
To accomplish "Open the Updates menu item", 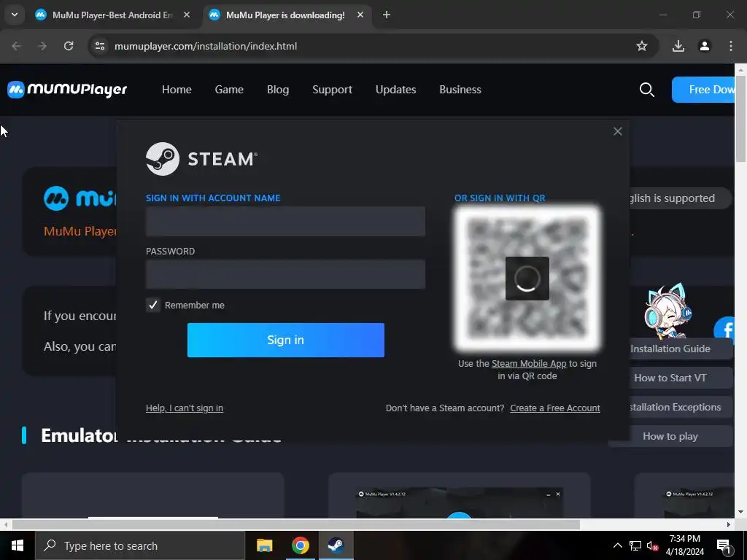I will [x=395, y=90].
